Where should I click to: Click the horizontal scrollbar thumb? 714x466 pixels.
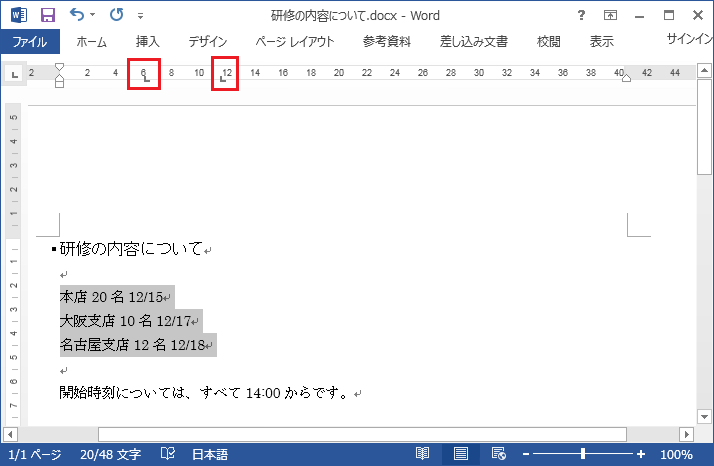pyautogui.click(x=362, y=434)
